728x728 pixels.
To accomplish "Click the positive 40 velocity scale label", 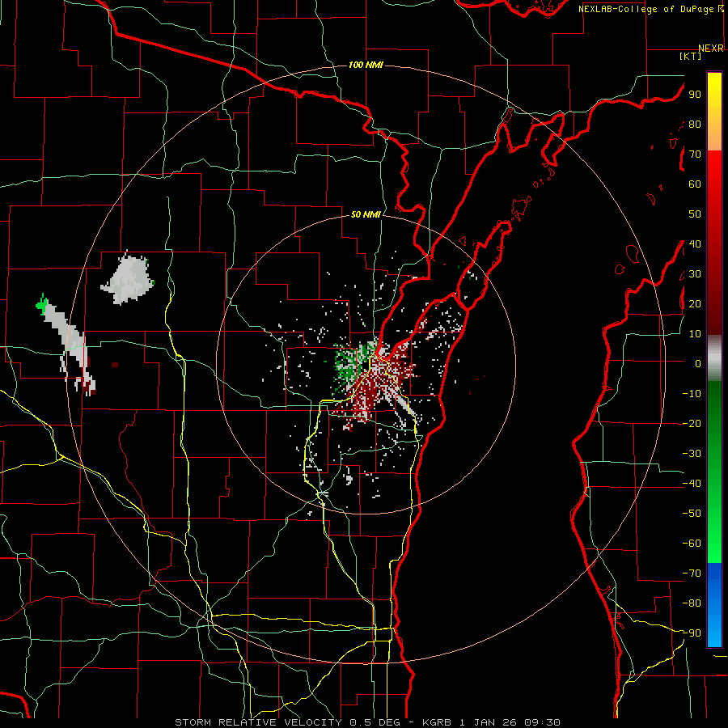I will [x=695, y=243].
